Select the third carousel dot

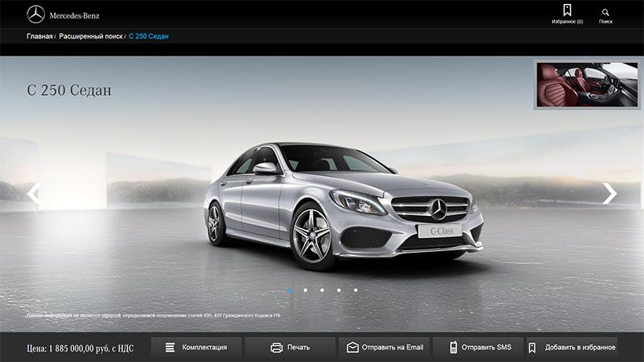click(x=322, y=290)
